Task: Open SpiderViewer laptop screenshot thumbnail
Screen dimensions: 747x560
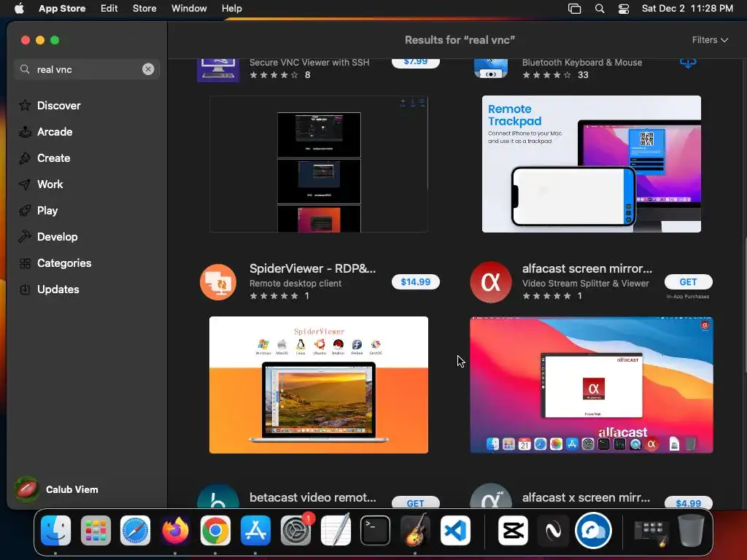Action: (x=319, y=385)
